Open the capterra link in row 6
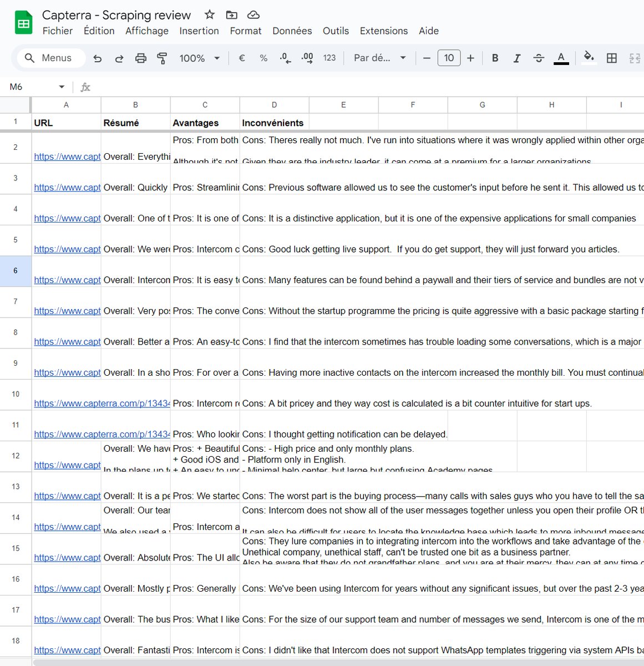The image size is (644, 666). click(67, 280)
